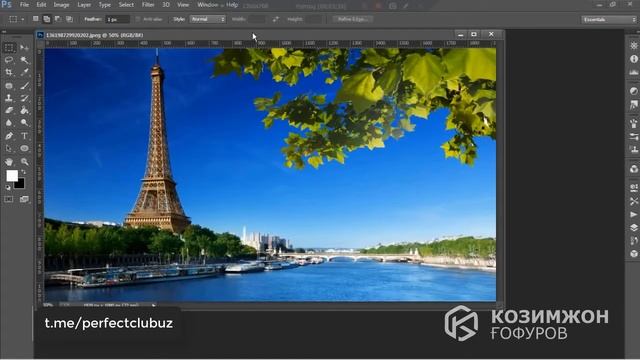Select the Magic Wand tool

pyautogui.click(x=24, y=60)
